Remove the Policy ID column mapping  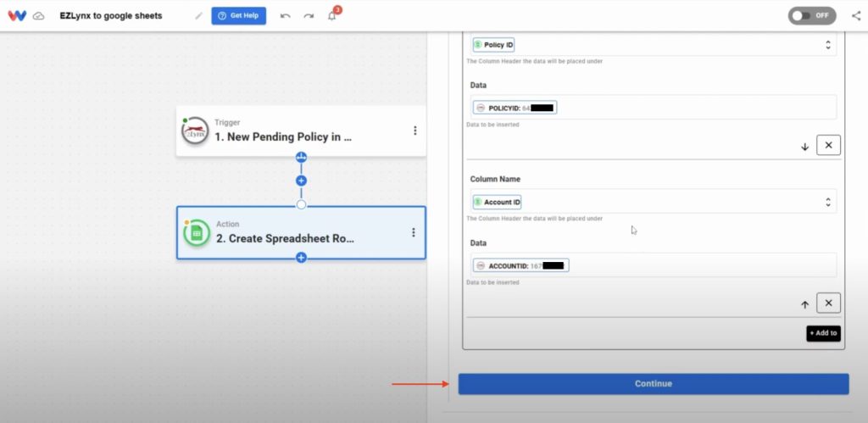(x=829, y=145)
